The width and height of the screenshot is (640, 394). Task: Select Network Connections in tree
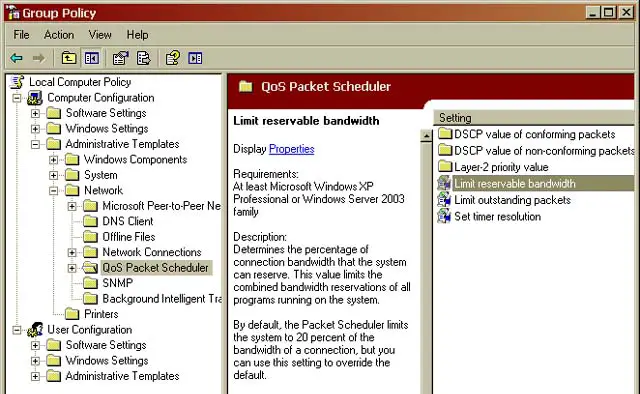pos(152,252)
